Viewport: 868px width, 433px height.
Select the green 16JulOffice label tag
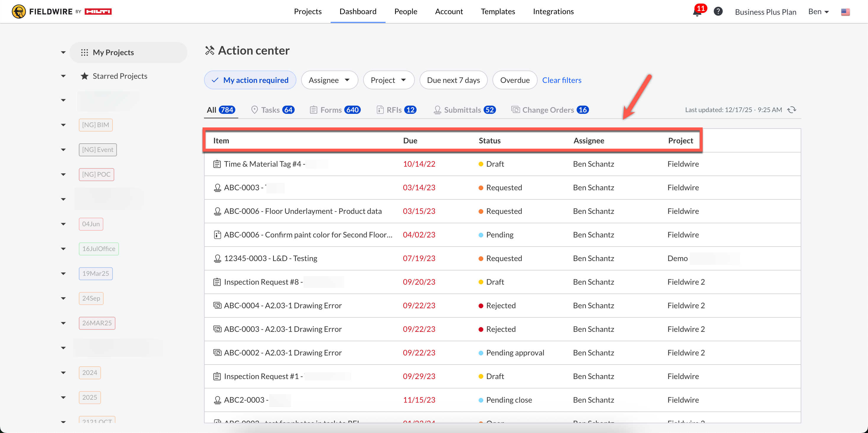pyautogui.click(x=98, y=249)
